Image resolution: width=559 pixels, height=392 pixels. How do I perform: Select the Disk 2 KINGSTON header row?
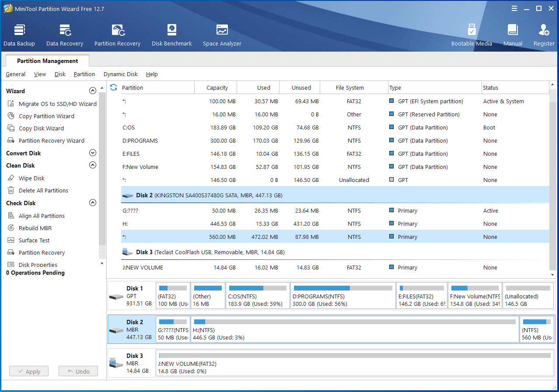pyautogui.click(x=335, y=195)
